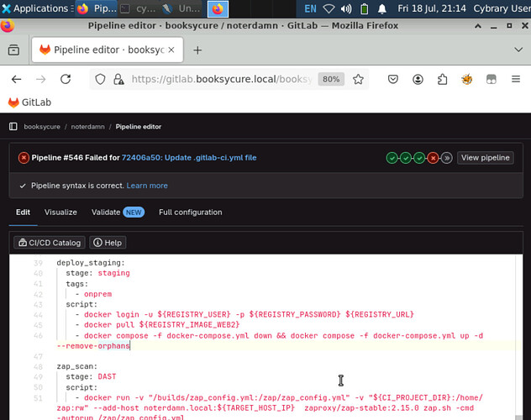
Task: Expand the skipped pipeline stages arrow icon
Action: click(447, 158)
